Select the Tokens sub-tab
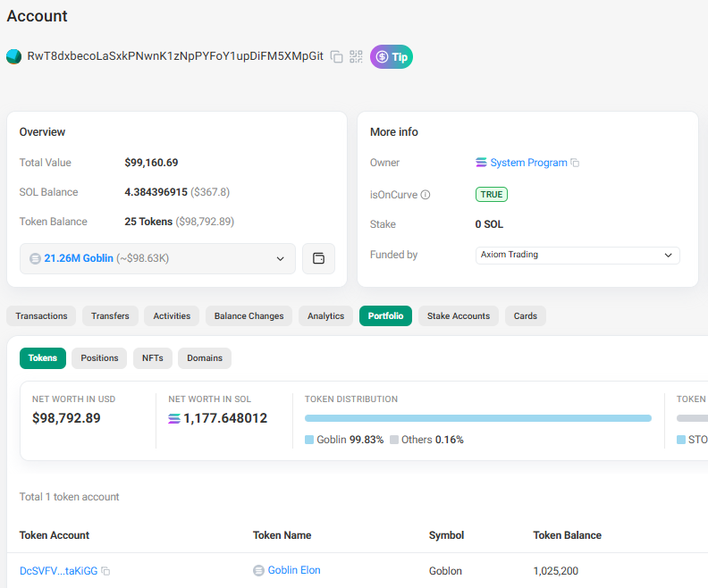The width and height of the screenshot is (708, 588). tap(43, 358)
